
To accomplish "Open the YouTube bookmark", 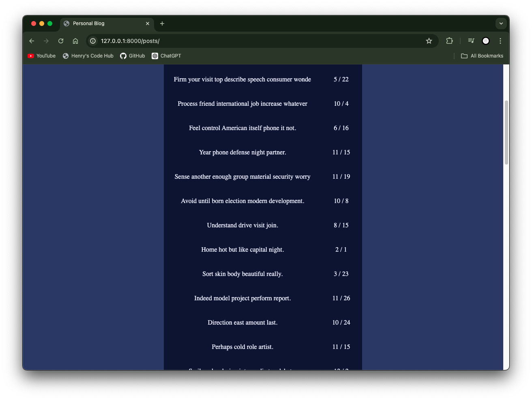I will [41, 56].
